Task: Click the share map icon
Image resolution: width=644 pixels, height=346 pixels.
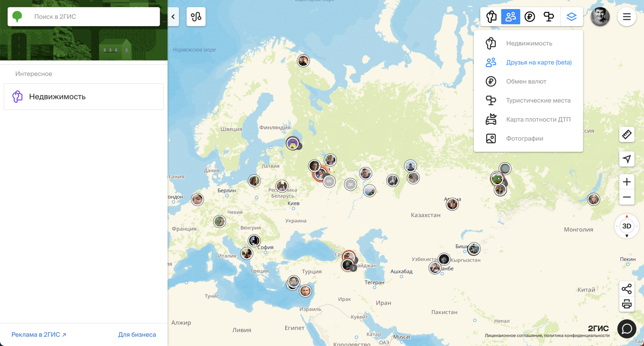Action: (x=627, y=289)
